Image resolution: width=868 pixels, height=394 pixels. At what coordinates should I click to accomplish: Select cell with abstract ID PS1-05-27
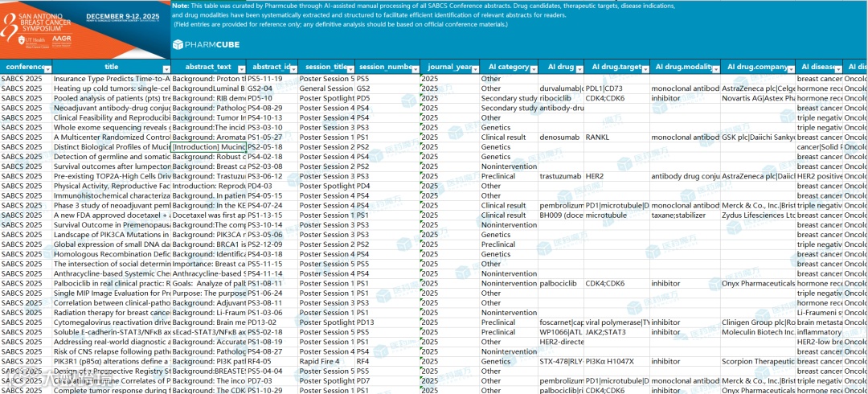pos(272,137)
